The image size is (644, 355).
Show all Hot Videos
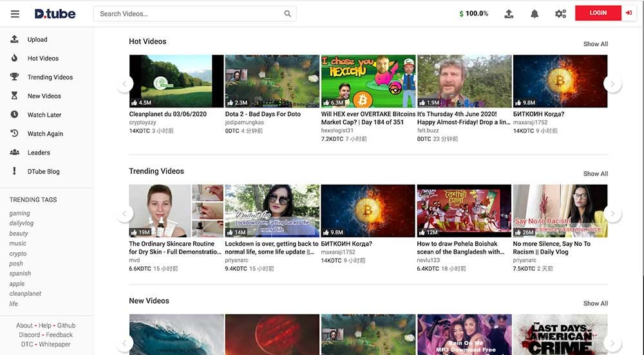pos(596,44)
